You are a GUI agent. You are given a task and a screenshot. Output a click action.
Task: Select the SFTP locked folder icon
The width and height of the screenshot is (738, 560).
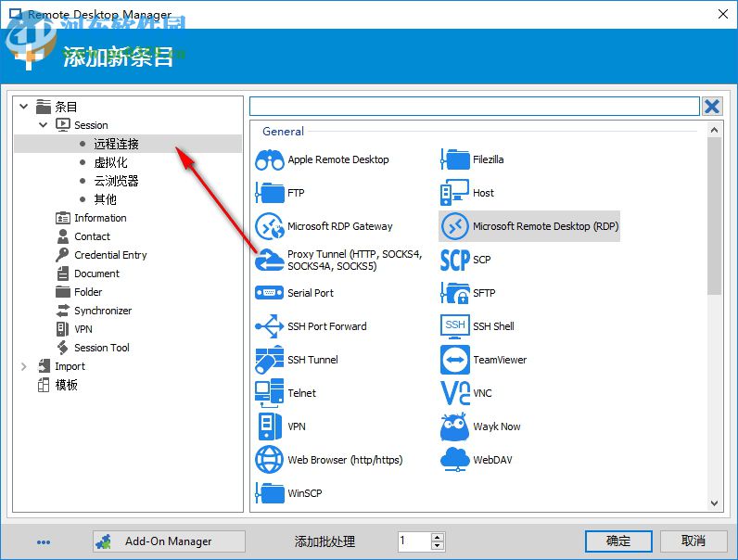[x=454, y=293]
